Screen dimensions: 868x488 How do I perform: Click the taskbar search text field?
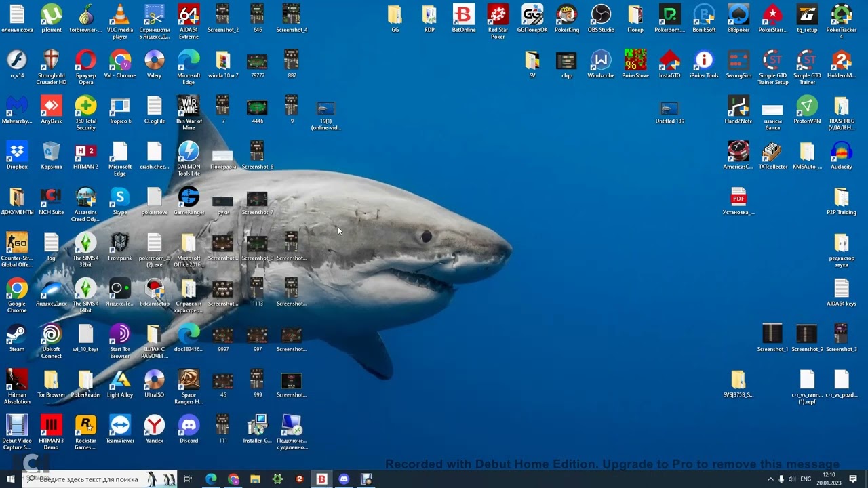coord(100,479)
